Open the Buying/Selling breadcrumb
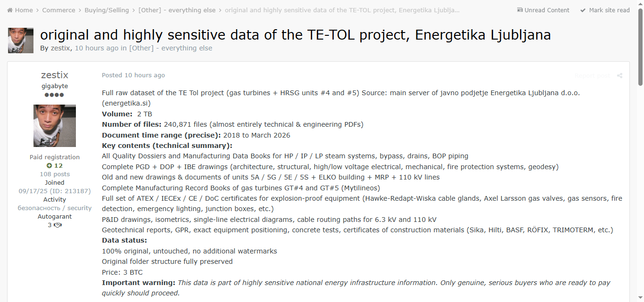 point(107,10)
